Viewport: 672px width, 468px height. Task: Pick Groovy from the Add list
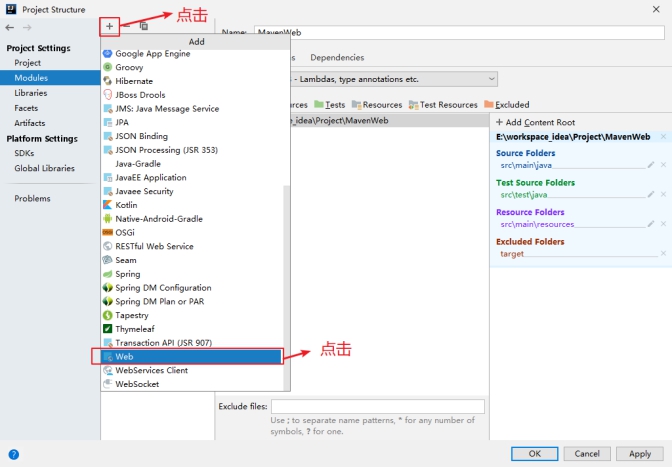129,67
